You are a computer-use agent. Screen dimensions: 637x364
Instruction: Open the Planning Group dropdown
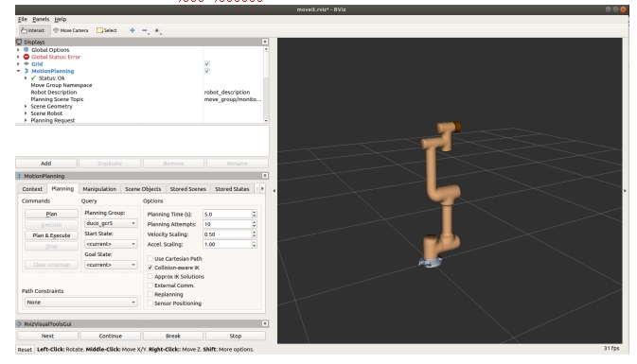pos(111,223)
